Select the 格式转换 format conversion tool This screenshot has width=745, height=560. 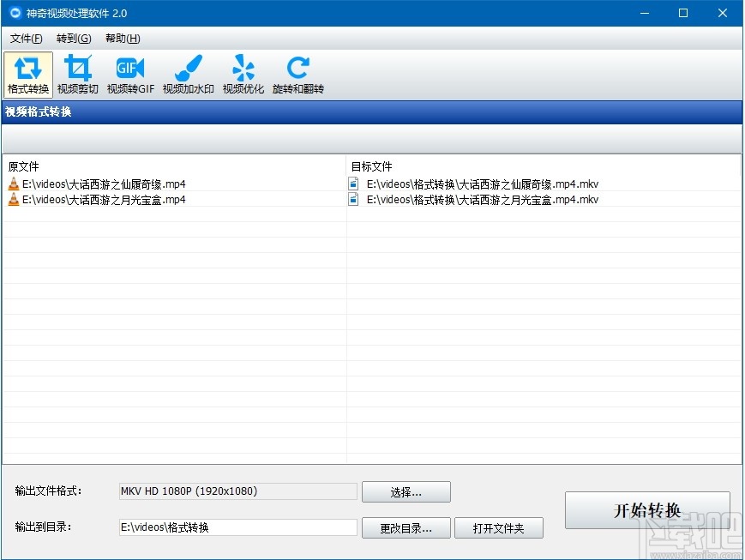[28, 75]
